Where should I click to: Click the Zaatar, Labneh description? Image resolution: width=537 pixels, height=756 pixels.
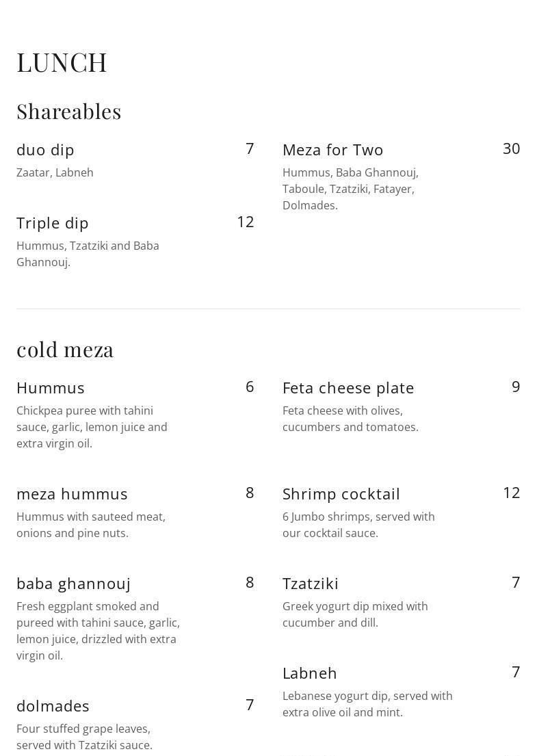pos(55,173)
